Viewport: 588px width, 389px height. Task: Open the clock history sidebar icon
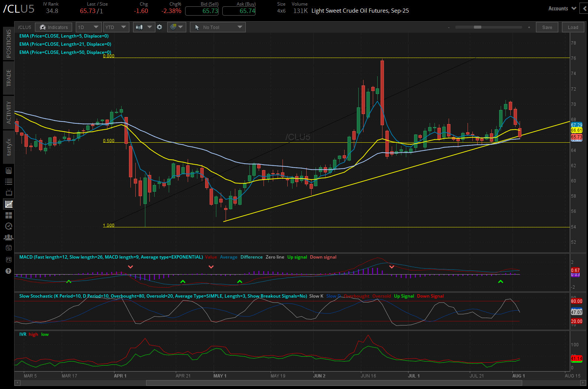(9, 226)
